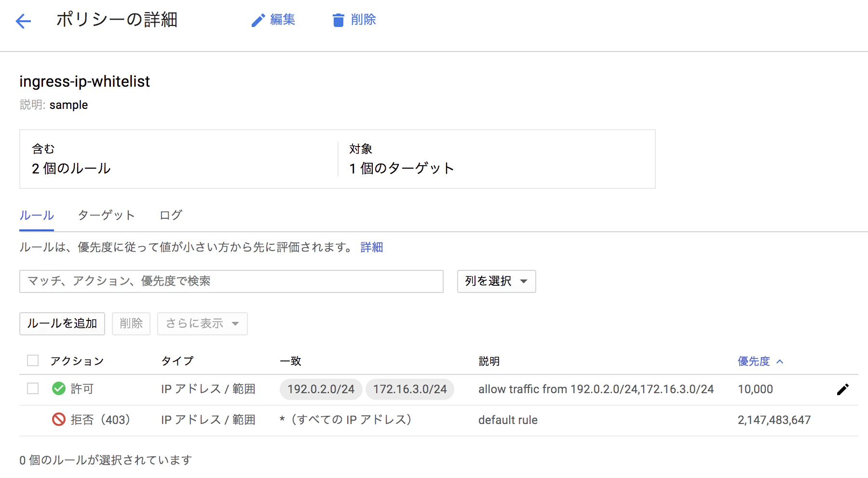Click the trash can icon beside 削除
The height and width of the screenshot is (478, 868).
pos(339,20)
